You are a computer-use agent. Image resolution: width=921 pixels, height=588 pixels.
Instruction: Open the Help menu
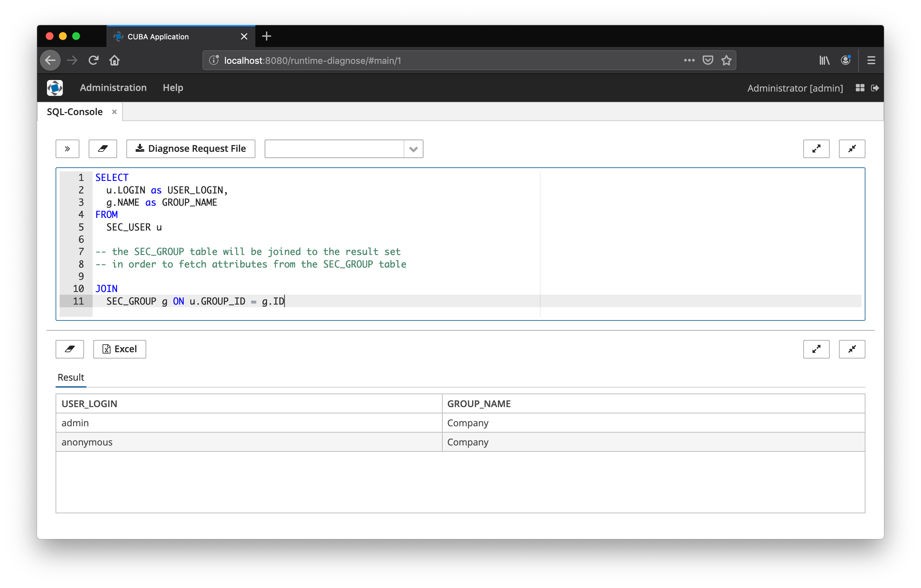click(173, 88)
